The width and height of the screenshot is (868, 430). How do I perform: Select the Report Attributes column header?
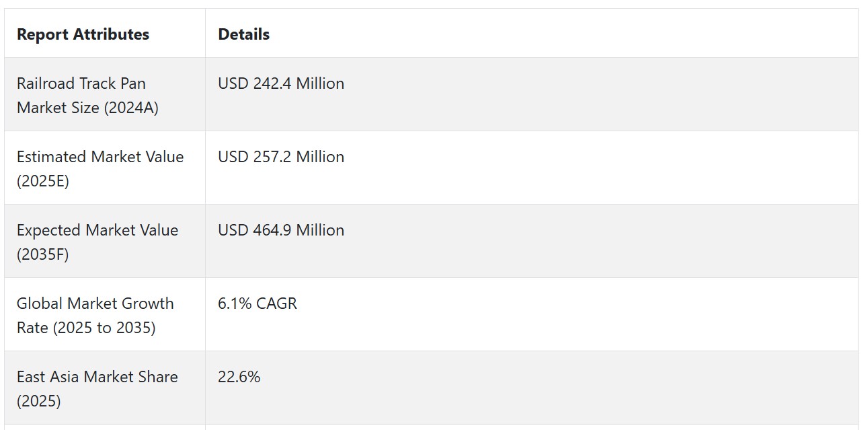tap(83, 34)
